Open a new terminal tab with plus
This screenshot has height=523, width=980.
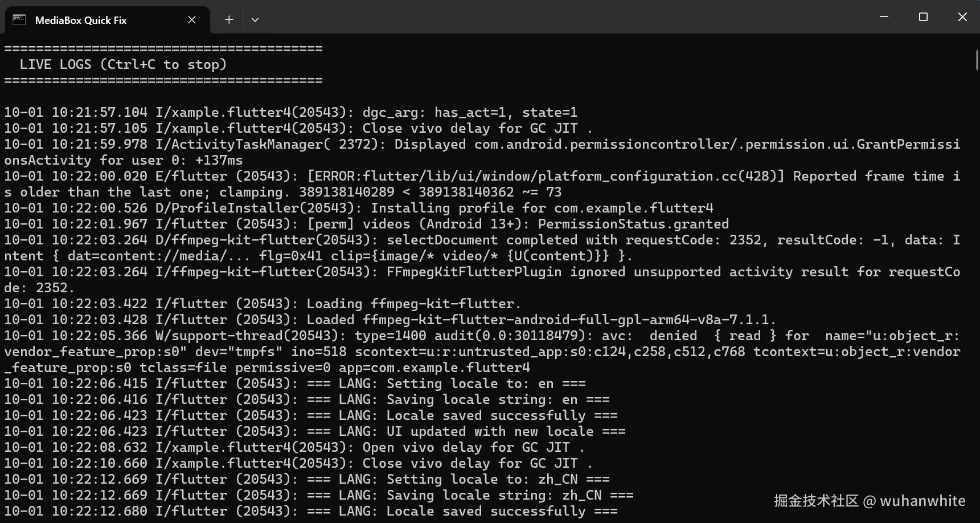(229, 20)
